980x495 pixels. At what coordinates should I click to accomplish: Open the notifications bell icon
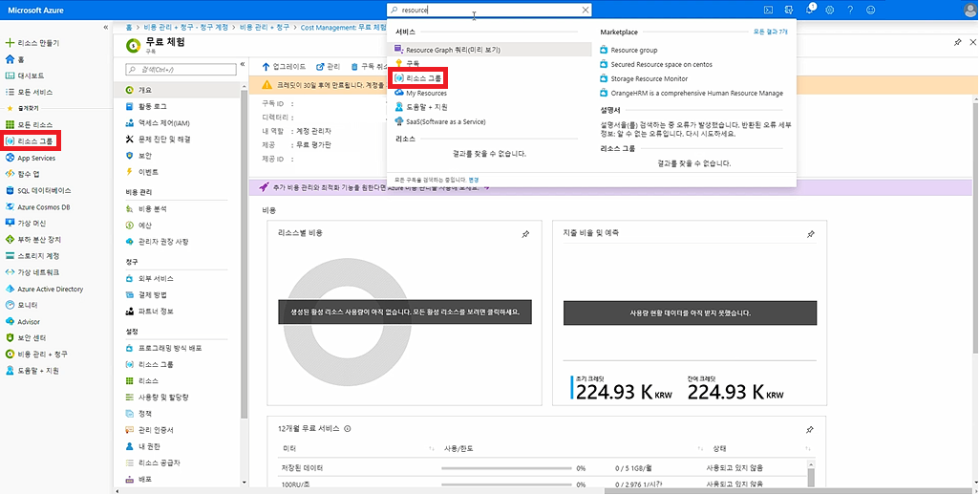point(809,10)
